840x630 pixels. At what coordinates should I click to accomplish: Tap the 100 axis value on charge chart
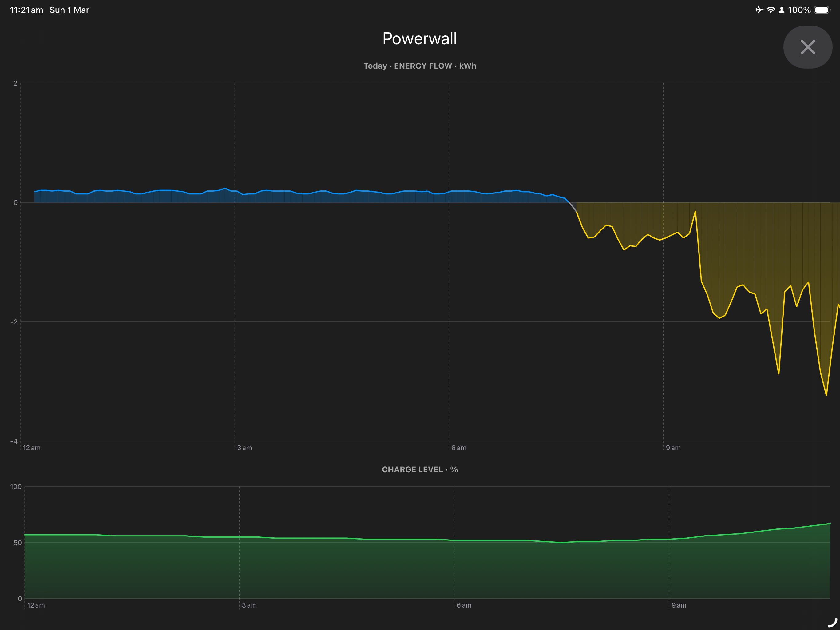coord(16,487)
